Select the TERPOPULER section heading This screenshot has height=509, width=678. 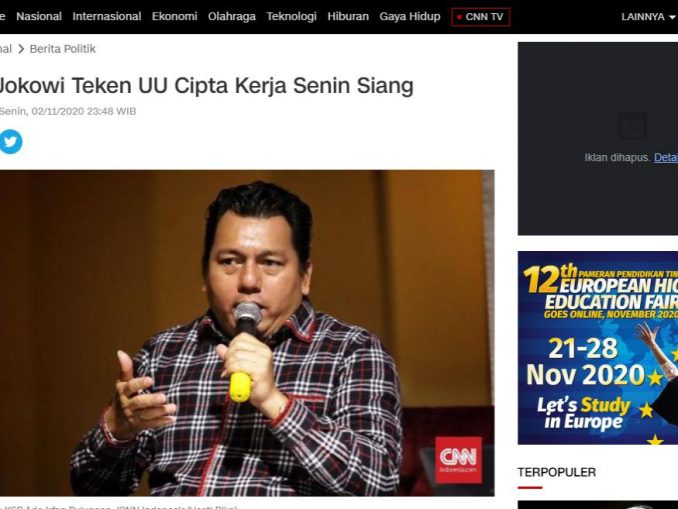pyautogui.click(x=556, y=472)
